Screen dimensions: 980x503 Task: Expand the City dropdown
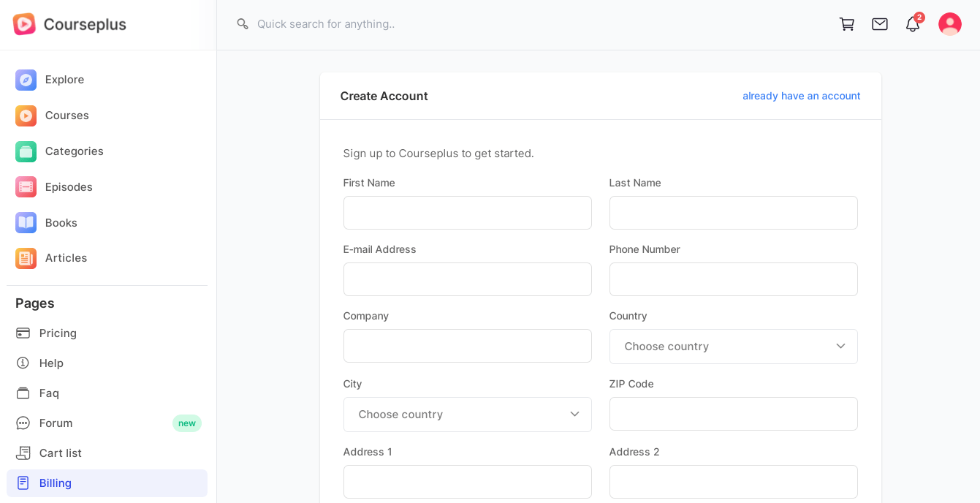click(467, 415)
